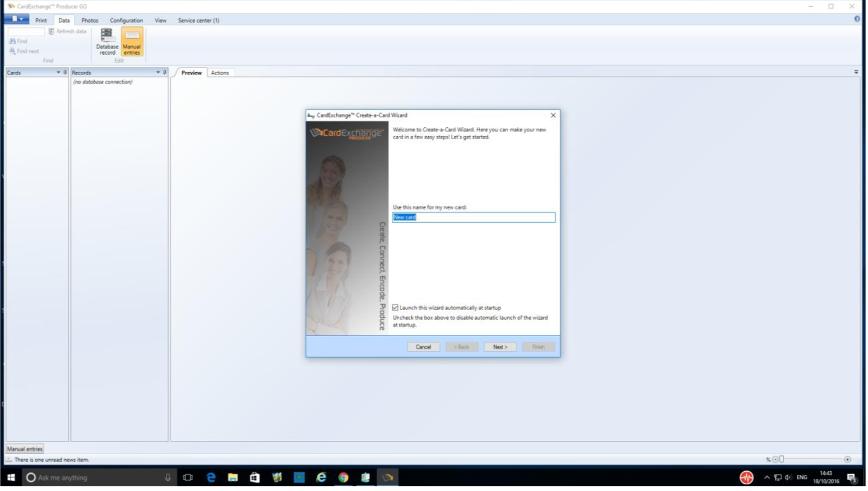Open the Records panel dropdown menu
Screen dimensions: 868x491
(x=159, y=72)
